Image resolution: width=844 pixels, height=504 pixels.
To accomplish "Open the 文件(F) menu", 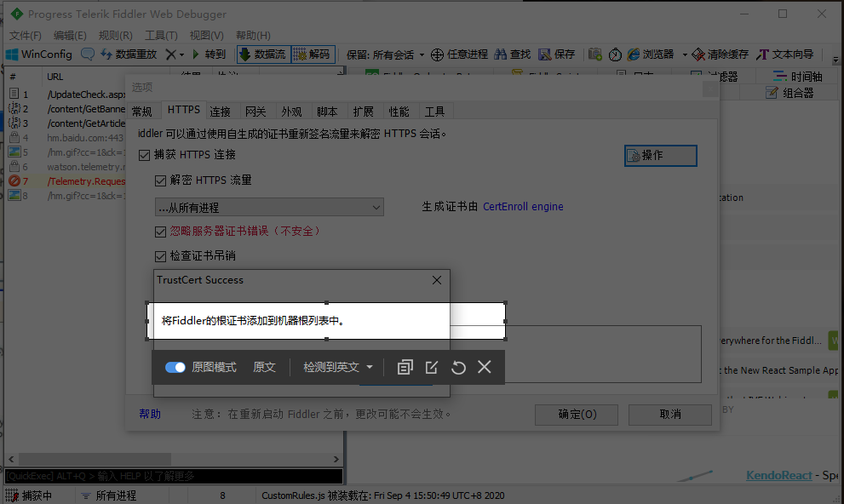I will point(26,36).
